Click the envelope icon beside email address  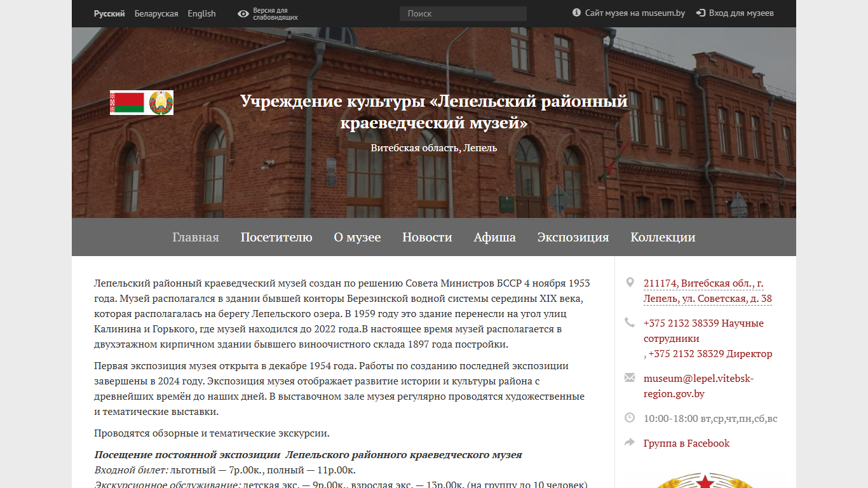click(630, 377)
